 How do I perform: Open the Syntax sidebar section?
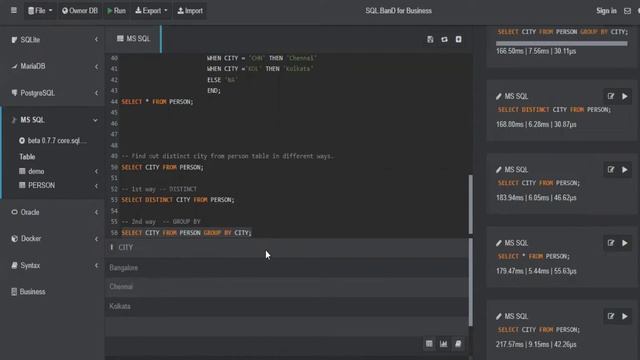tap(30, 265)
